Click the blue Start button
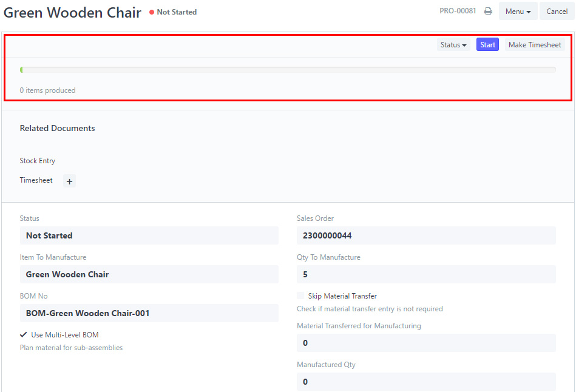 pos(487,45)
